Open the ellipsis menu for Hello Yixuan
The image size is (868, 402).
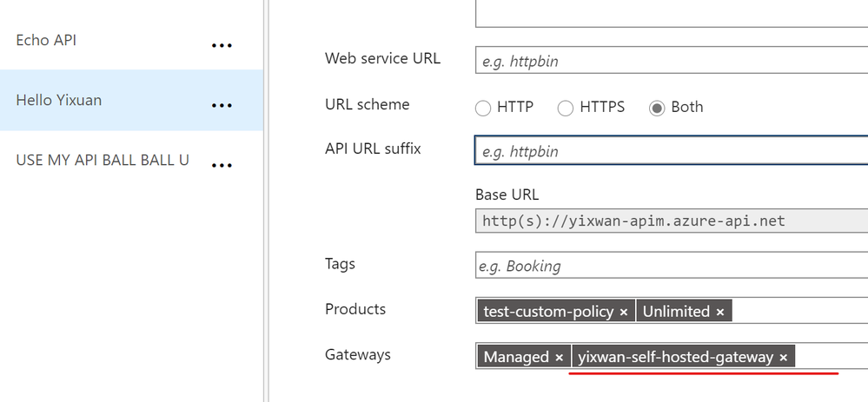(x=222, y=106)
